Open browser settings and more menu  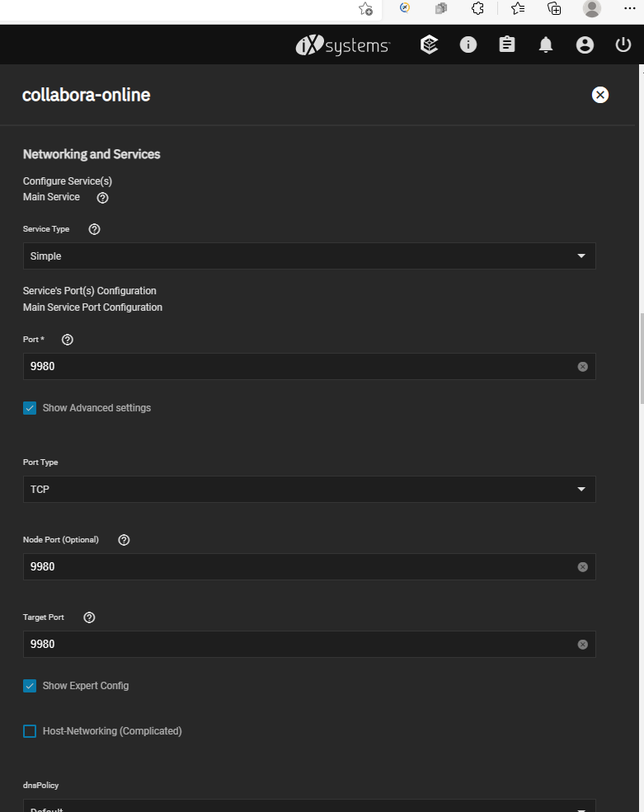tap(629, 8)
